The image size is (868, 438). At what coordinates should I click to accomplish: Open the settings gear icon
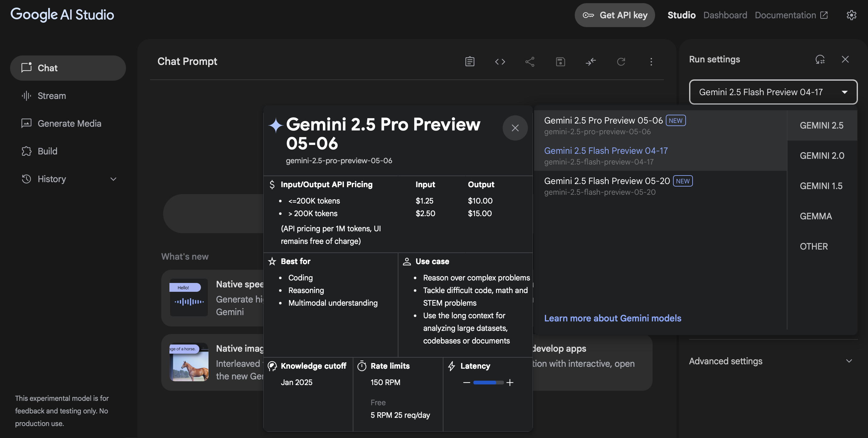851,15
